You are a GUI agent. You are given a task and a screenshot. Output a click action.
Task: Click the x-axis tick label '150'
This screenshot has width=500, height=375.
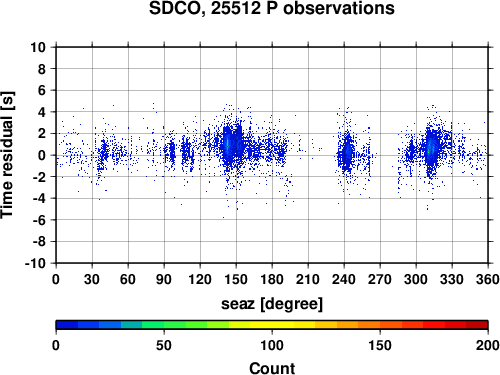[236, 279]
